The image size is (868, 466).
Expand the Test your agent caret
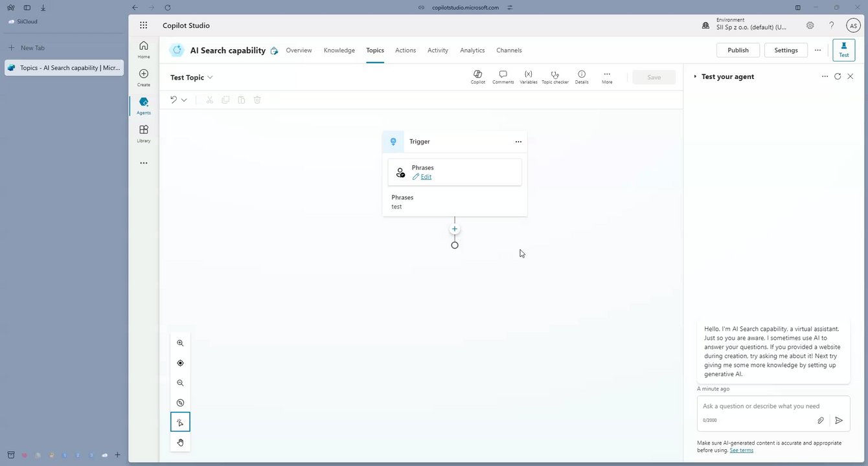pyautogui.click(x=695, y=76)
